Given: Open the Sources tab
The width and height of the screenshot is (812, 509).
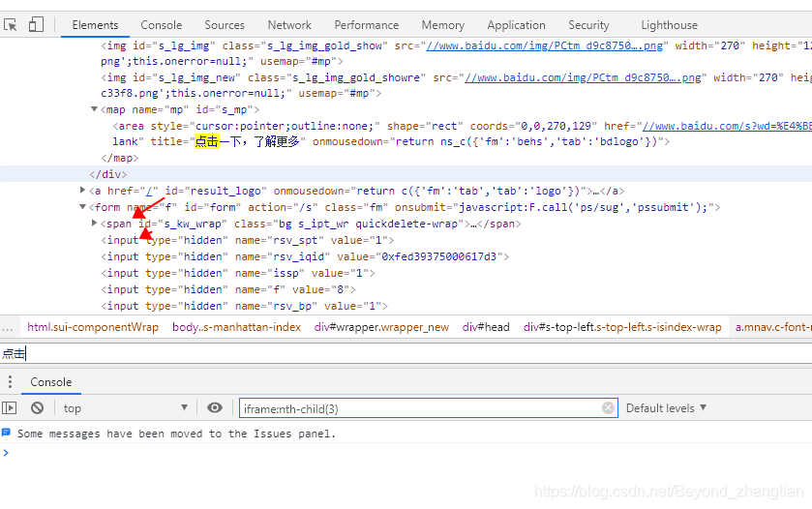Looking at the screenshot, I should [x=225, y=25].
